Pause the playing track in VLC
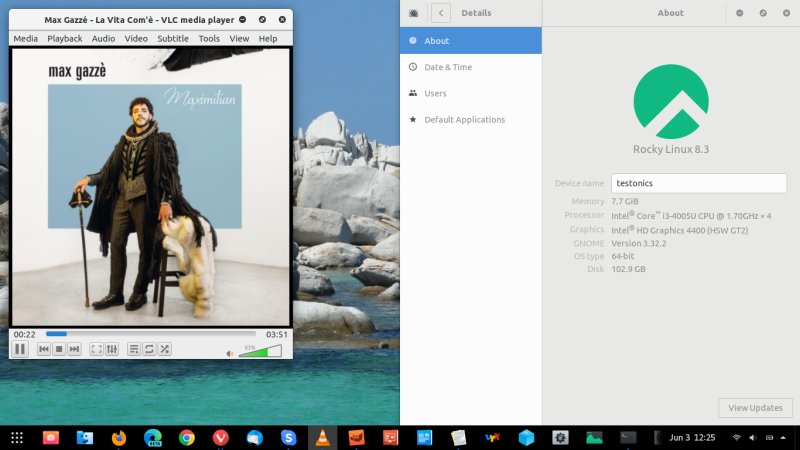 (19, 349)
